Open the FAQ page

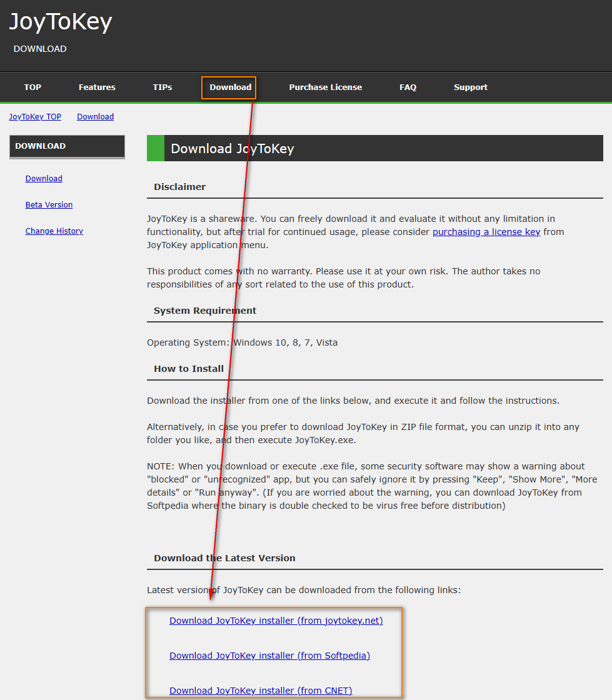[408, 87]
